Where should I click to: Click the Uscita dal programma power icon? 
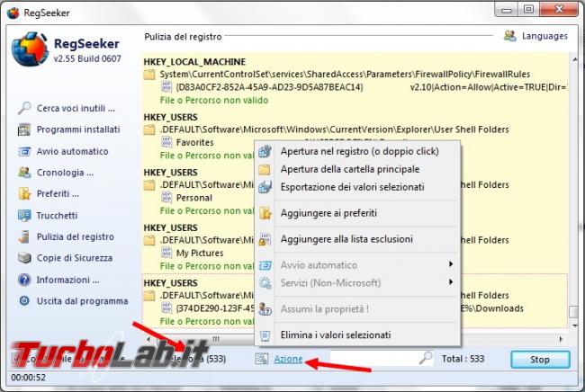tap(24, 300)
